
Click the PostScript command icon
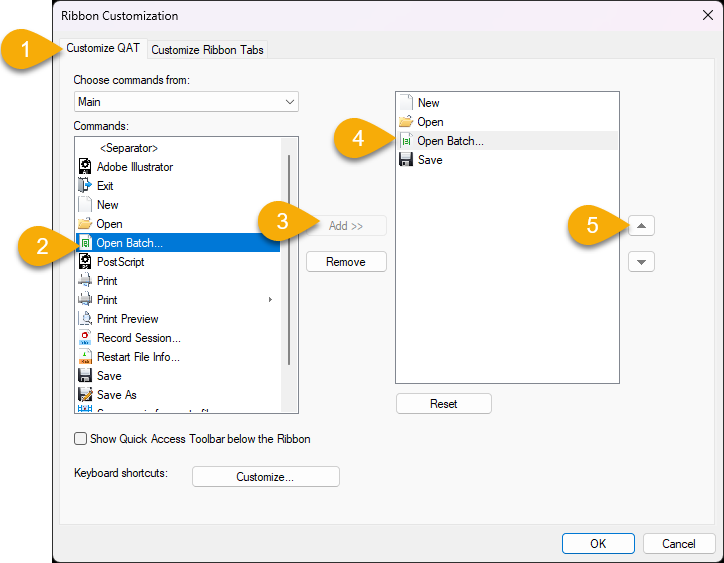pyautogui.click(x=85, y=262)
